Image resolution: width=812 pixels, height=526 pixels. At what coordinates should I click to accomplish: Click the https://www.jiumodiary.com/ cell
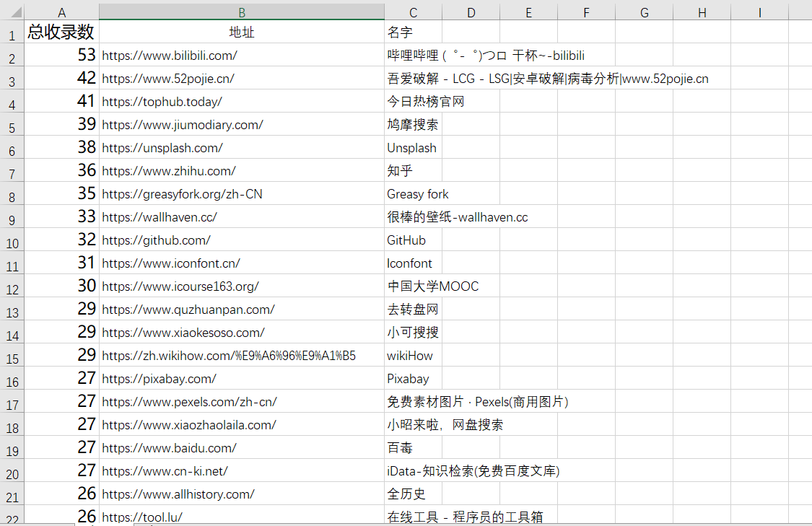pos(242,124)
